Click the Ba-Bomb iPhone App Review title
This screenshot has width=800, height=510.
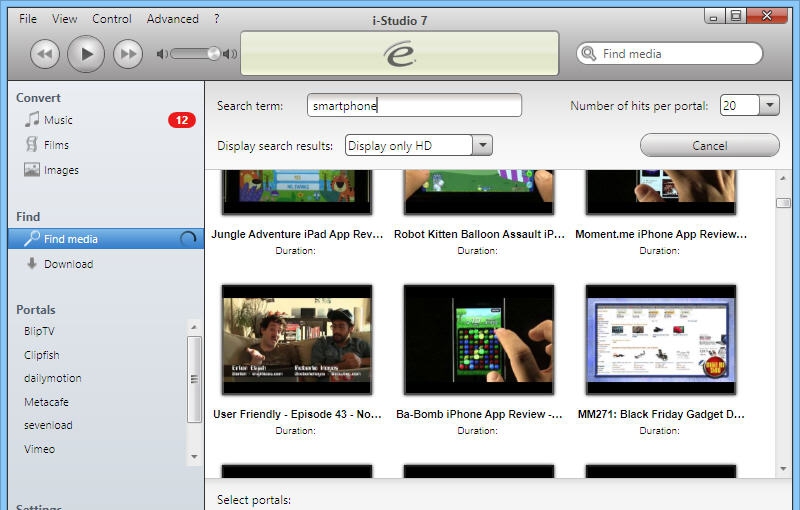click(479, 414)
